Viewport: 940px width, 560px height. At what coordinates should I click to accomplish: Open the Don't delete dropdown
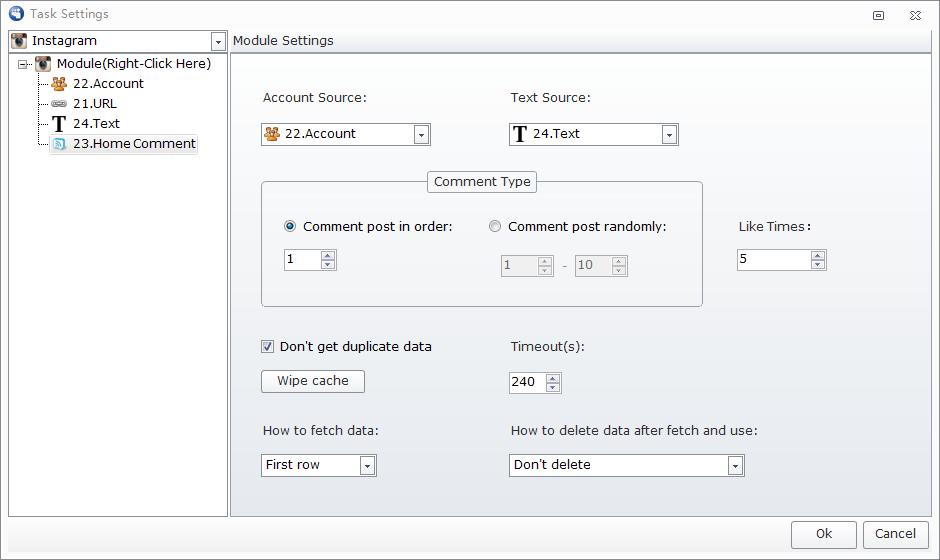click(736, 466)
